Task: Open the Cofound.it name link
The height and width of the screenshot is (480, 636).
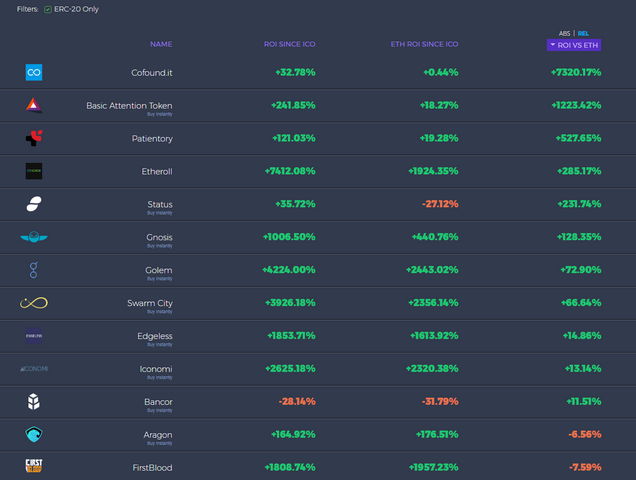Action: [x=152, y=73]
